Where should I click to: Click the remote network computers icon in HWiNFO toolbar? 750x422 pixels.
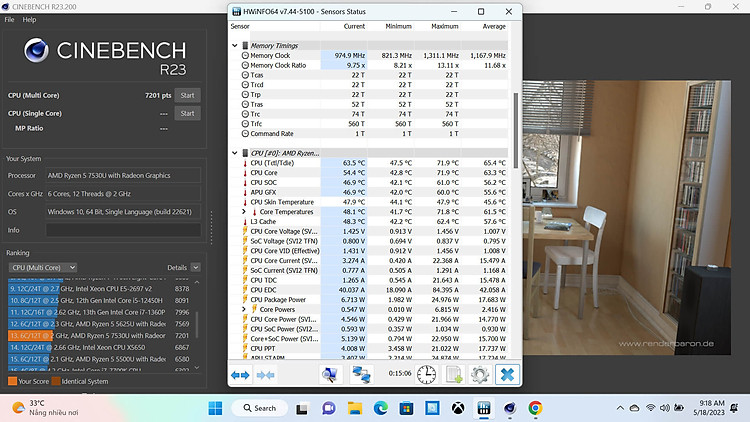click(362, 375)
